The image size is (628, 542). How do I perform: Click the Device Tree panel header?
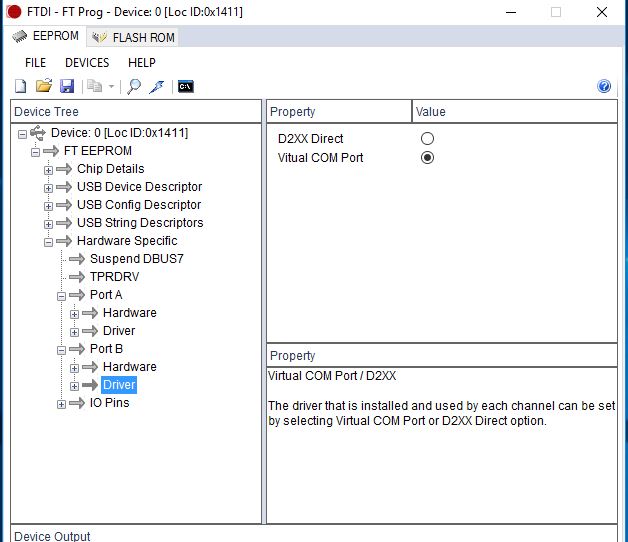pyautogui.click(x=136, y=111)
